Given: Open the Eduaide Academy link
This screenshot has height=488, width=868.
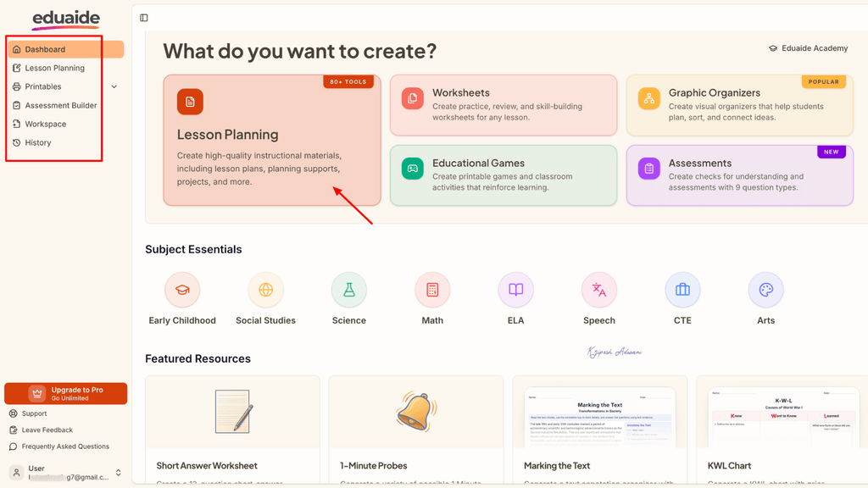Looking at the screenshot, I should (x=808, y=48).
